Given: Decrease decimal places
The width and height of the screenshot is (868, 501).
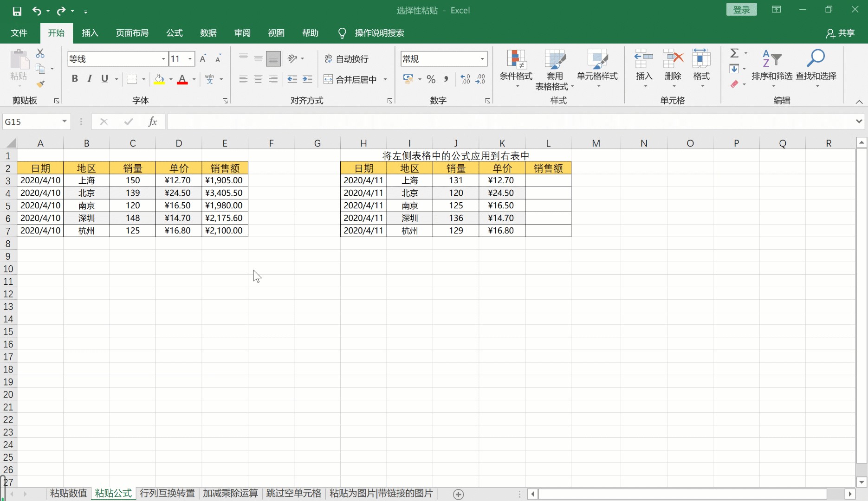Looking at the screenshot, I should [x=480, y=79].
